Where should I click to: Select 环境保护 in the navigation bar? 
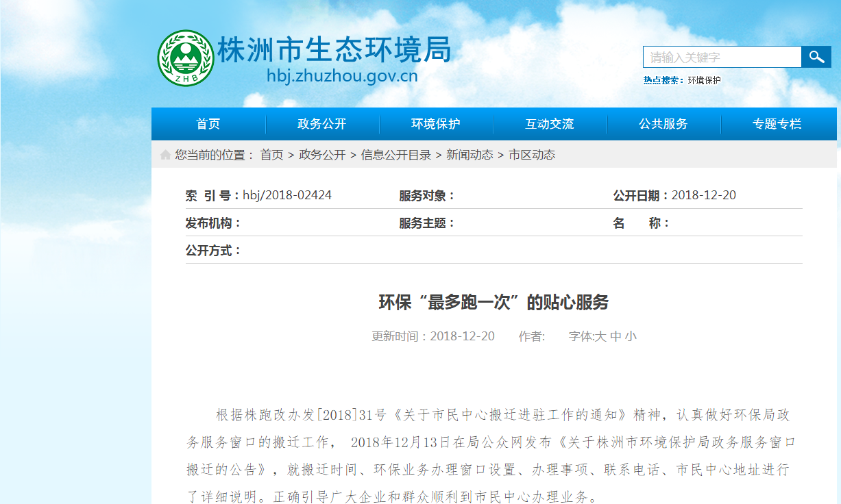point(436,124)
